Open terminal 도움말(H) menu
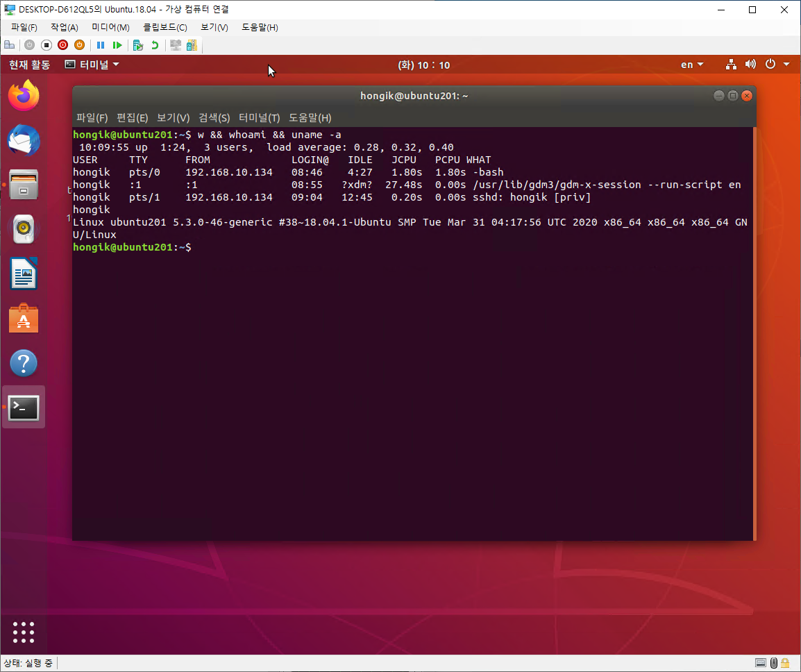 pos(310,118)
